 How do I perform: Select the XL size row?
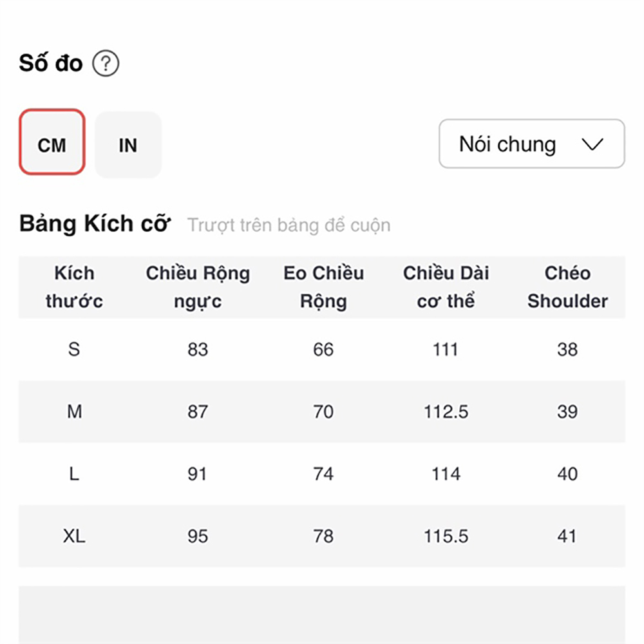click(x=322, y=536)
